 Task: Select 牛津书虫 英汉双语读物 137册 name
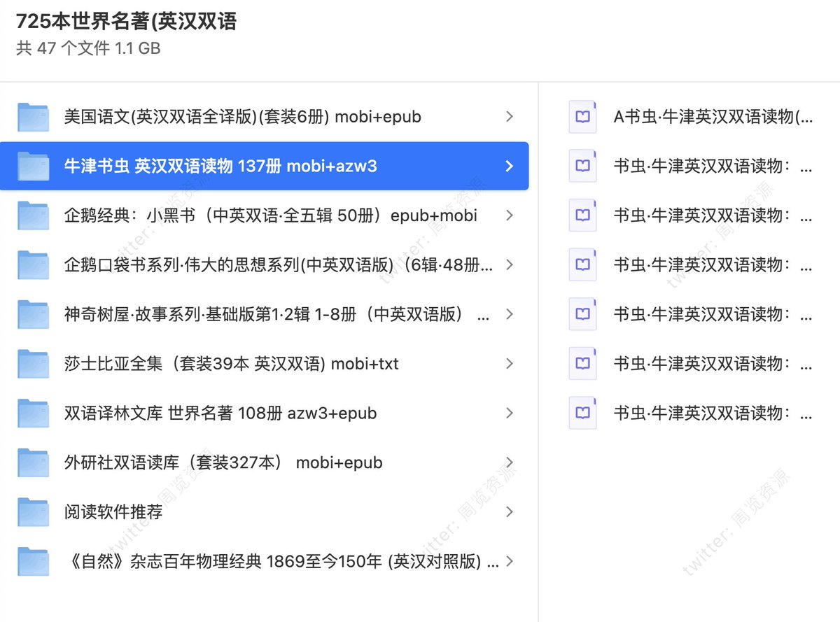click(x=220, y=166)
